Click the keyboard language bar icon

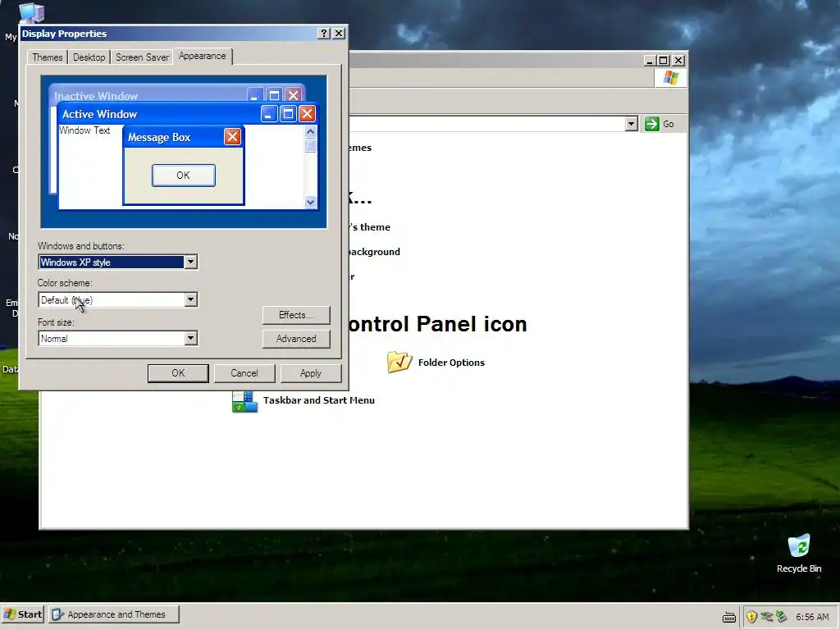(x=729, y=617)
